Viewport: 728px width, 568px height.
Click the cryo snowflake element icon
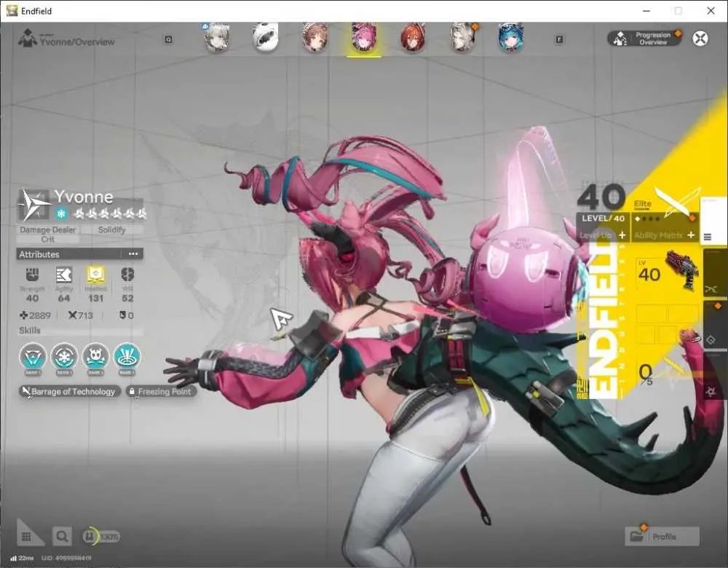(61, 213)
